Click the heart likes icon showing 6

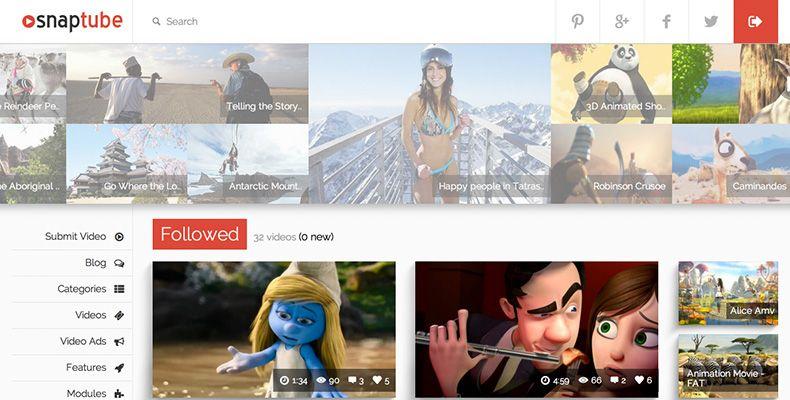point(639,380)
